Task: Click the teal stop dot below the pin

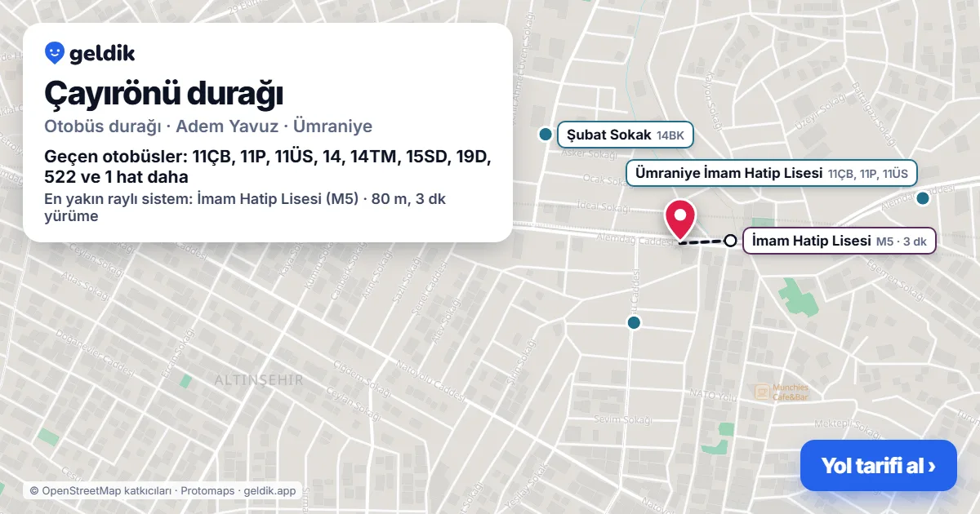Action: pyautogui.click(x=634, y=322)
